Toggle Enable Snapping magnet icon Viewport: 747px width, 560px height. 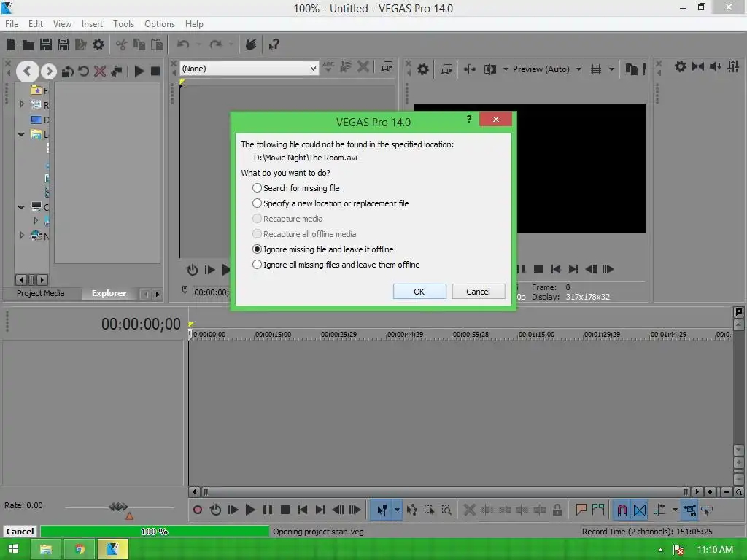coord(622,510)
